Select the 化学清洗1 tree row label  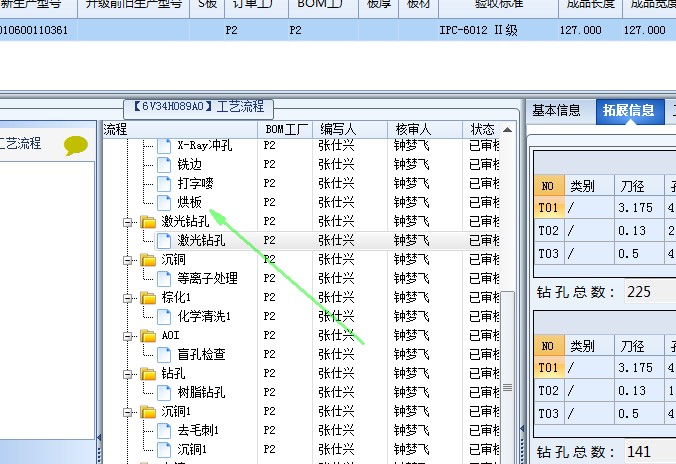click(204, 317)
